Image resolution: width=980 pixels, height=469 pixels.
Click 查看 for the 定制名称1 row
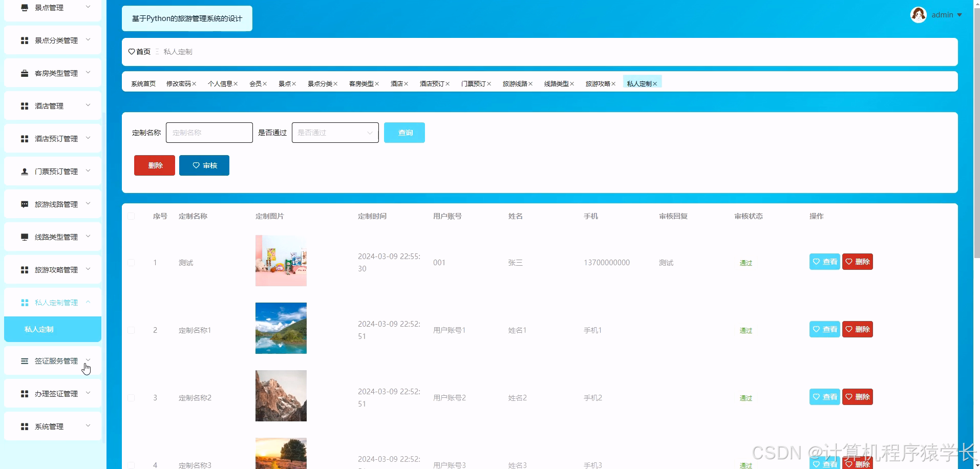click(825, 329)
